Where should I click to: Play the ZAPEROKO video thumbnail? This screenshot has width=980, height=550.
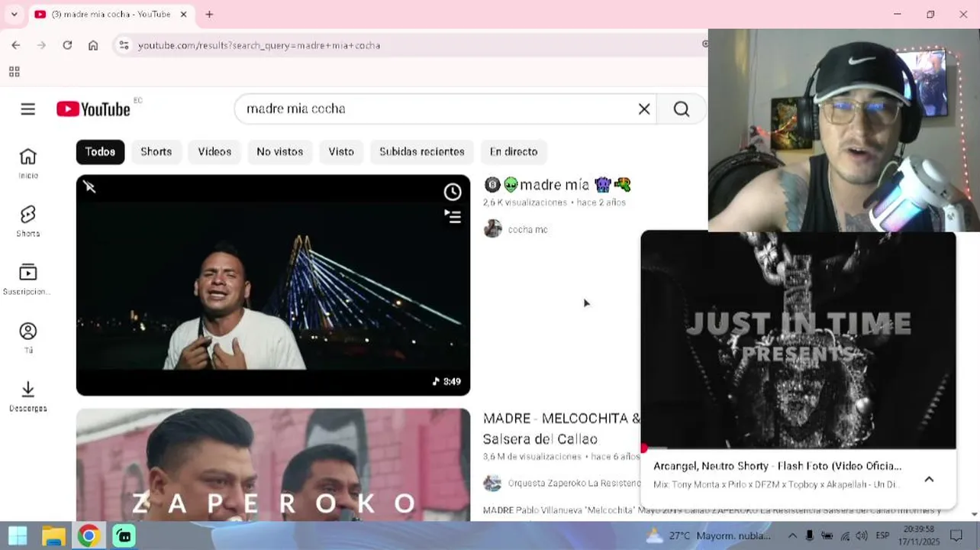pos(273,464)
